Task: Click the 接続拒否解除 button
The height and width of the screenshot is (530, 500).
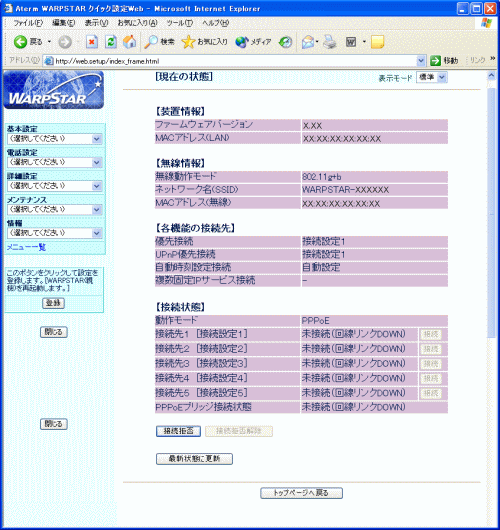Action: coord(239,431)
